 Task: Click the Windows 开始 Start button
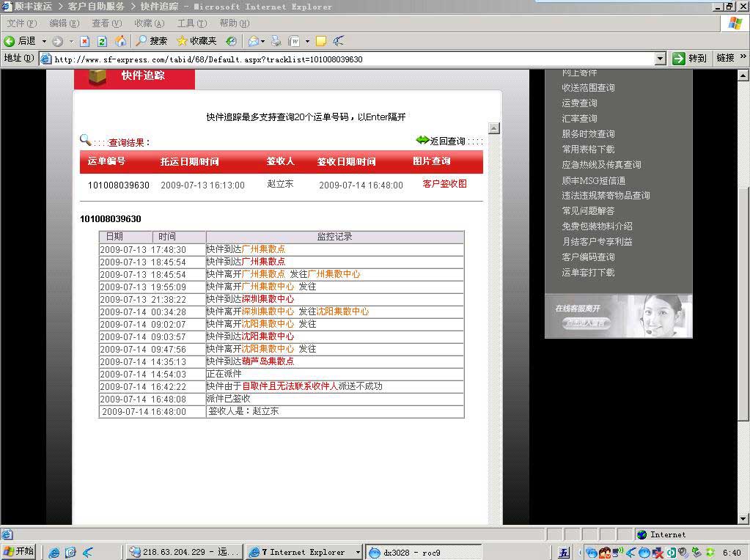[19, 552]
